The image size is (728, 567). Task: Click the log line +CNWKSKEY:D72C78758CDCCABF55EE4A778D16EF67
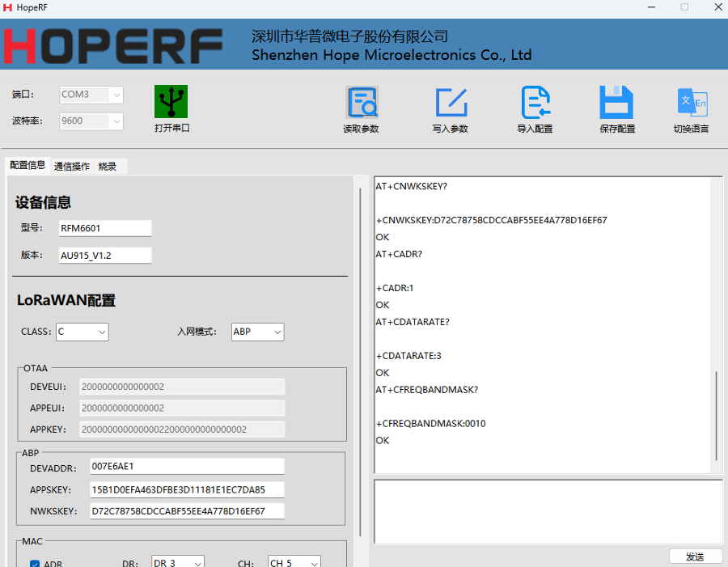[x=491, y=220]
